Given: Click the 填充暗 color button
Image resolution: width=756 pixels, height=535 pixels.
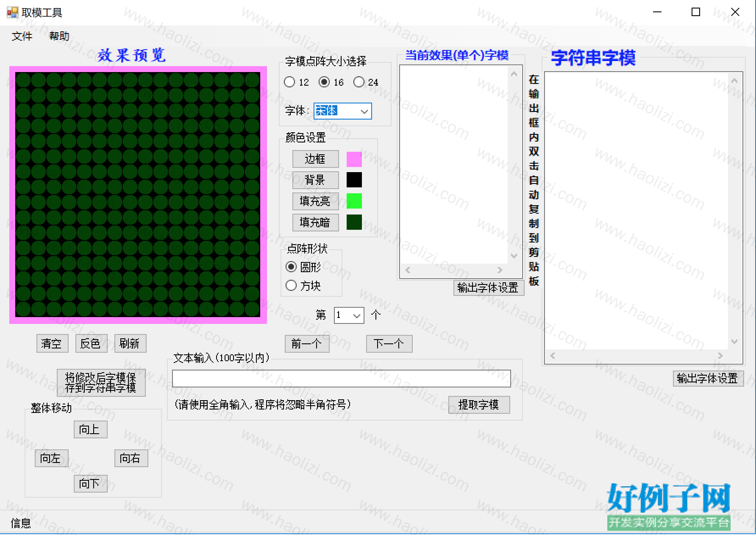Looking at the screenshot, I should tap(315, 222).
